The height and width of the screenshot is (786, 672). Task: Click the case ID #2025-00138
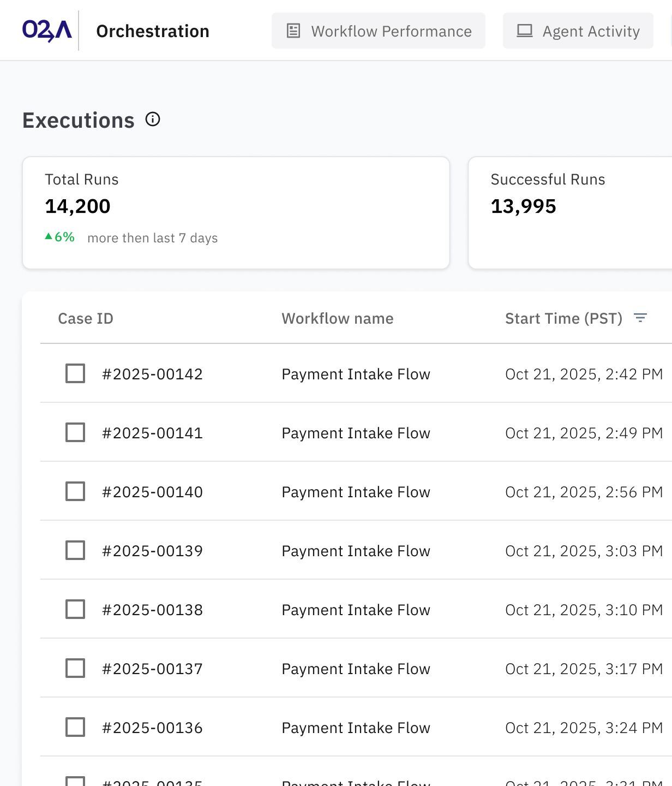[x=152, y=610]
